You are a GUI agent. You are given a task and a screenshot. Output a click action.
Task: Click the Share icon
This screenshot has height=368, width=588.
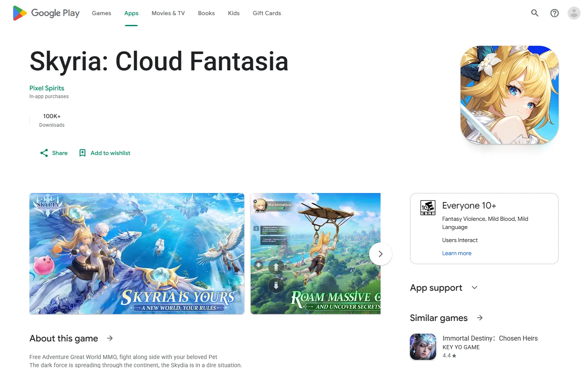44,153
